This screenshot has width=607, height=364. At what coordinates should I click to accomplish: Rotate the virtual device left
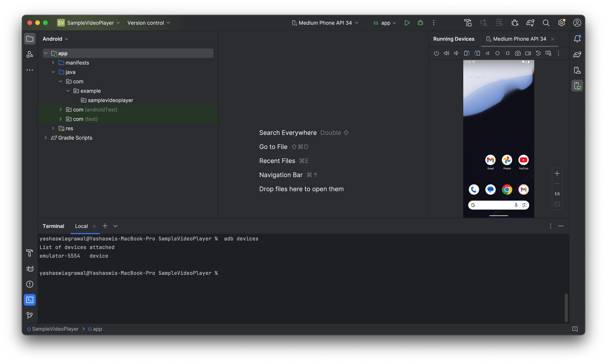[x=467, y=53]
